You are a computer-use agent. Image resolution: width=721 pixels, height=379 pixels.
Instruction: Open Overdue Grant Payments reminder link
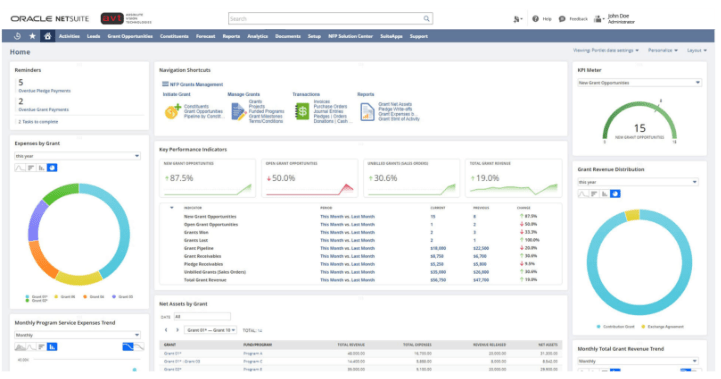coord(43,109)
